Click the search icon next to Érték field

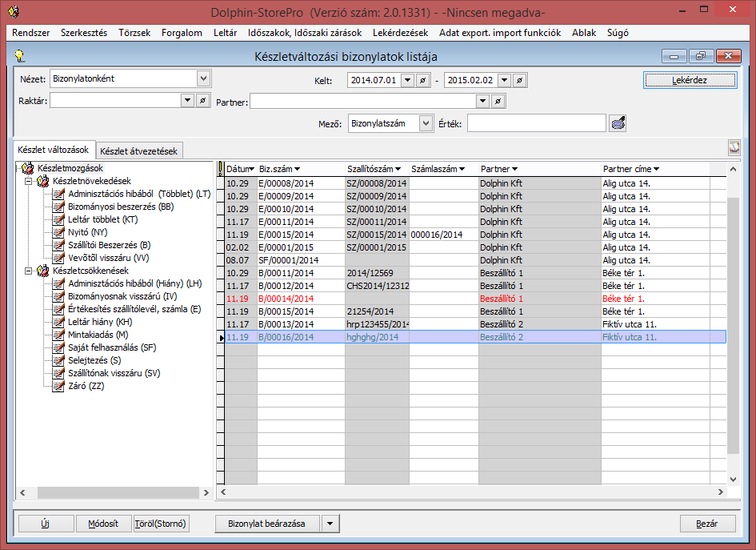(618, 123)
